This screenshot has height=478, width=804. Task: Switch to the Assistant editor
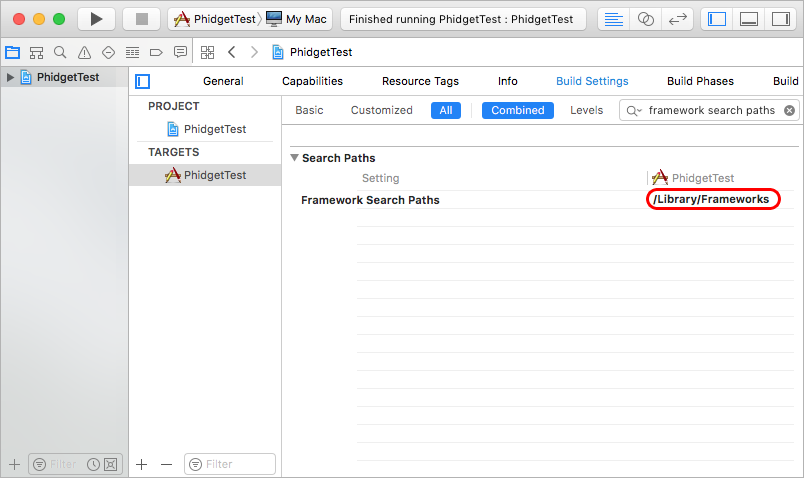point(646,19)
